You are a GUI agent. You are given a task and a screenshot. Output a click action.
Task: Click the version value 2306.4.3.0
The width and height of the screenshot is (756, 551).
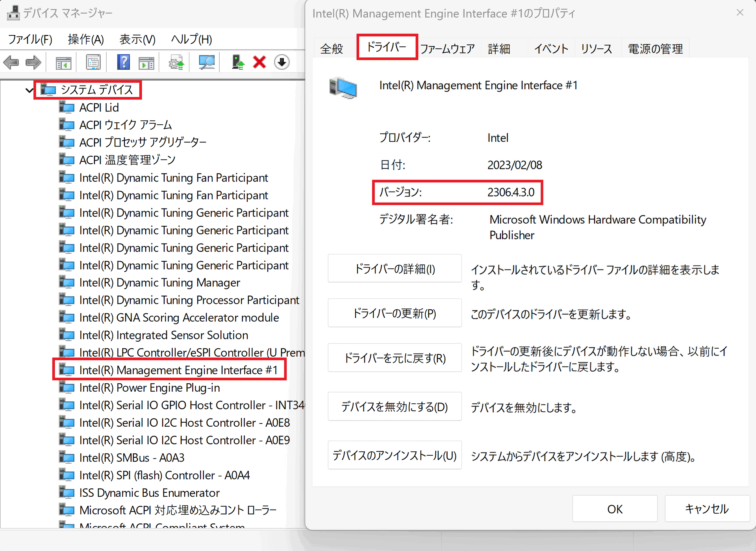pos(511,192)
